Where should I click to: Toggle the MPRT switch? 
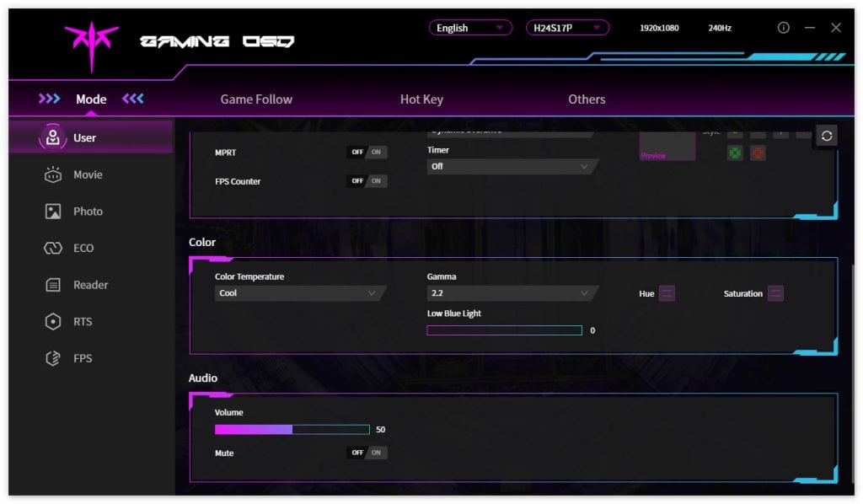pyautogui.click(x=367, y=153)
